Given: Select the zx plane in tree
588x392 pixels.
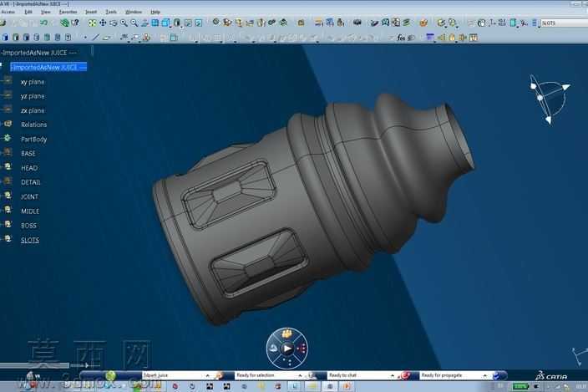Looking at the screenshot, I should [x=33, y=110].
